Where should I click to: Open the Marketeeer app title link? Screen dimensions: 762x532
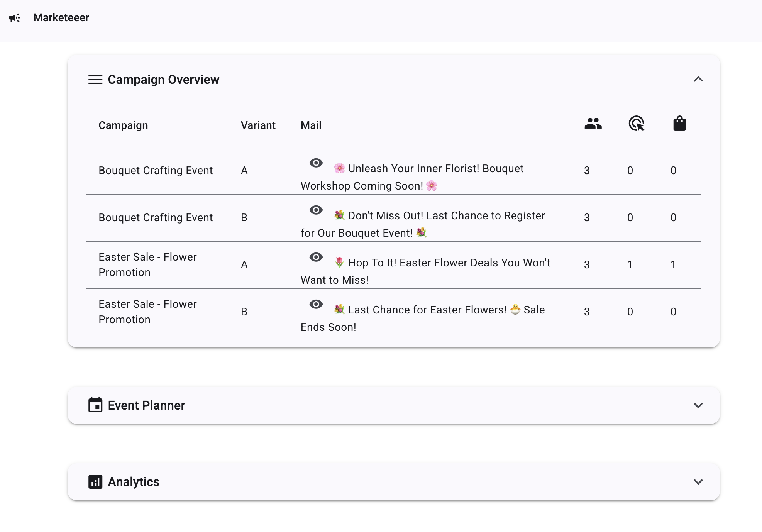click(x=61, y=18)
